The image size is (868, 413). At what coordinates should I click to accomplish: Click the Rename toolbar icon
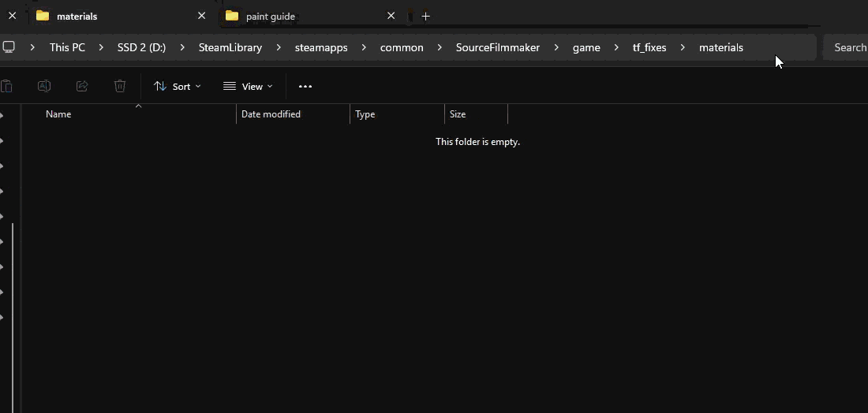44,86
